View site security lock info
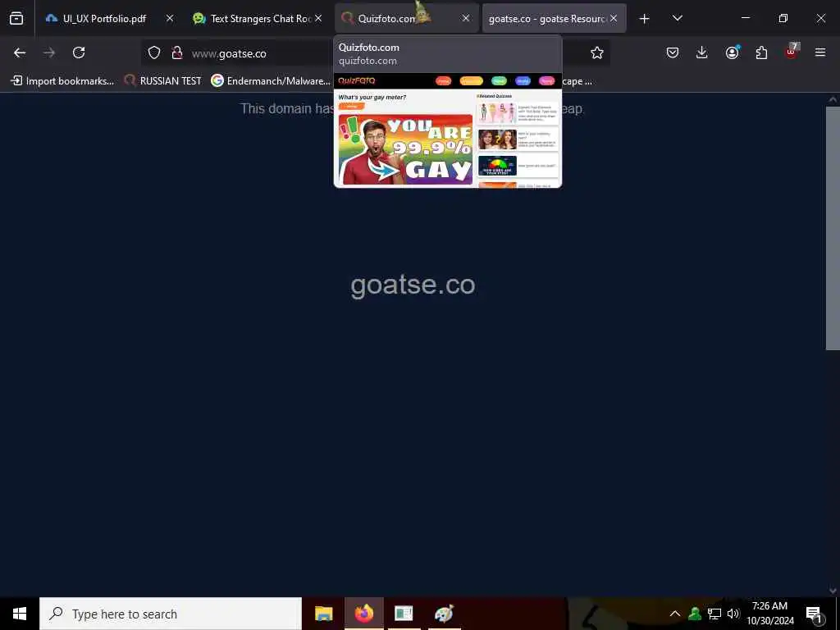This screenshot has width=840, height=630. 177,52
